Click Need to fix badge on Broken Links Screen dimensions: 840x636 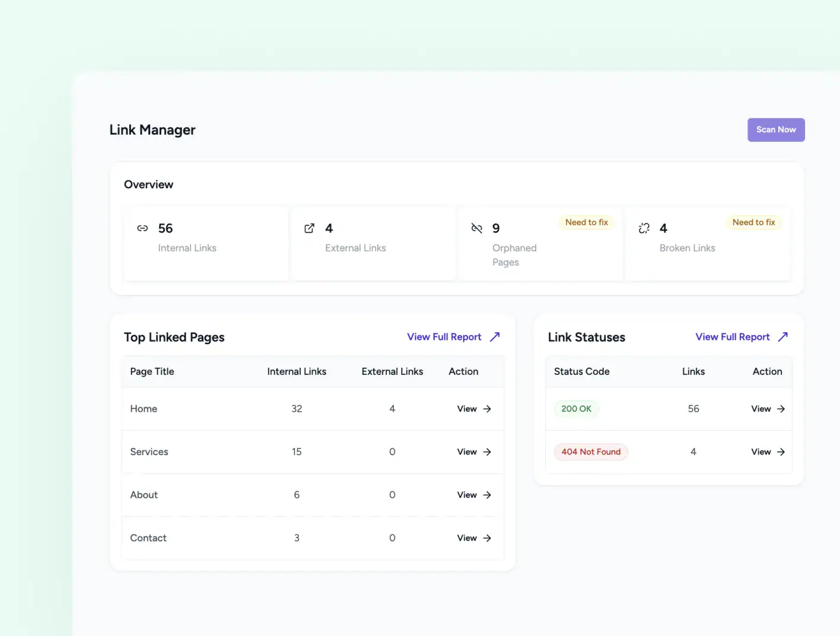tap(753, 222)
